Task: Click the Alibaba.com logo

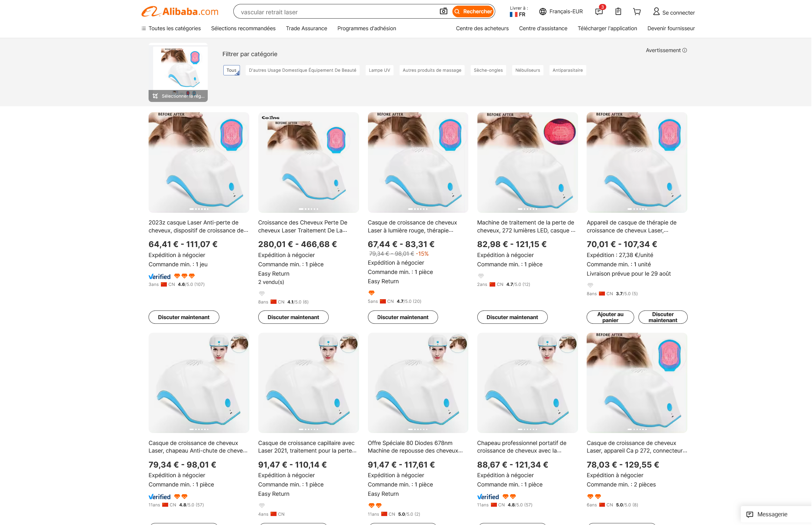Action: click(179, 11)
